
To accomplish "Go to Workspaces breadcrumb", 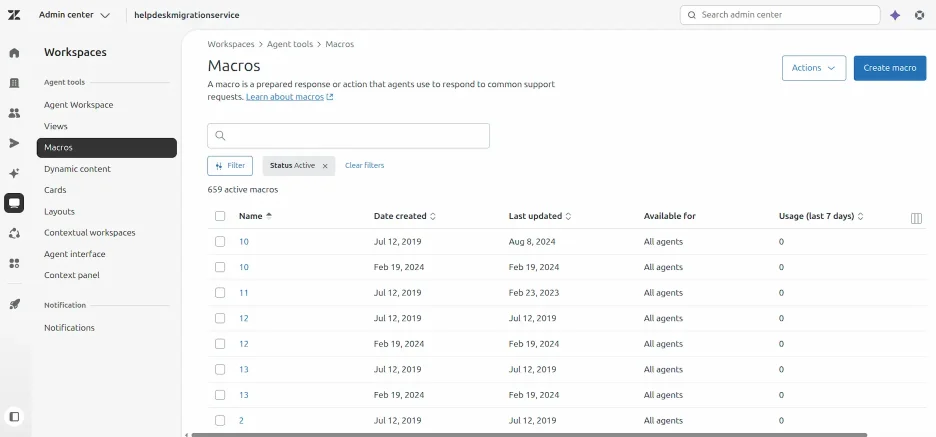I will [231, 44].
